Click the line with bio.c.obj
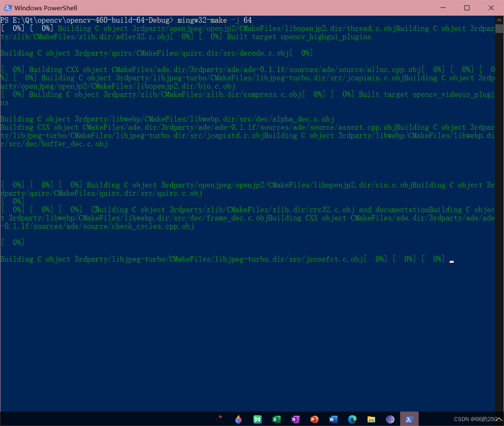504x426 pixels. click(x=118, y=86)
